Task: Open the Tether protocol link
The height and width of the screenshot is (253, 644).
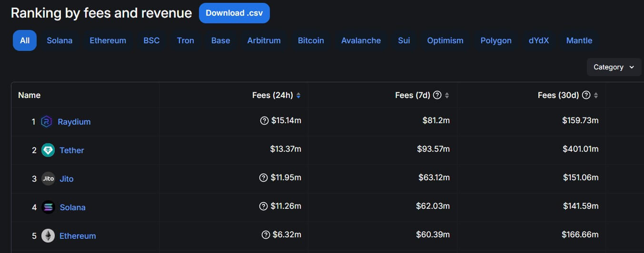Action: (x=72, y=150)
